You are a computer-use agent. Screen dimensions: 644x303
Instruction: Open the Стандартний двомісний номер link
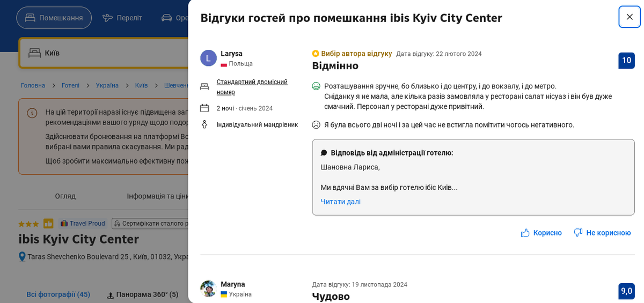tap(252, 87)
